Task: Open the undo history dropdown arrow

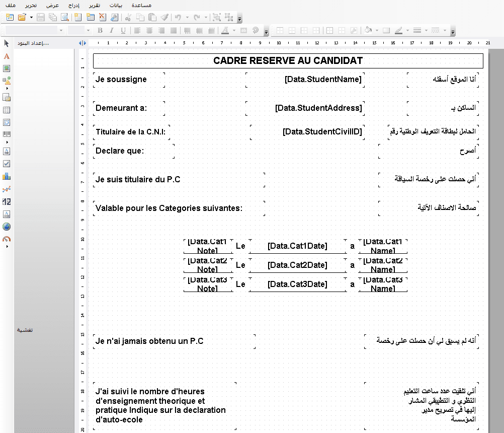Action: click(187, 17)
